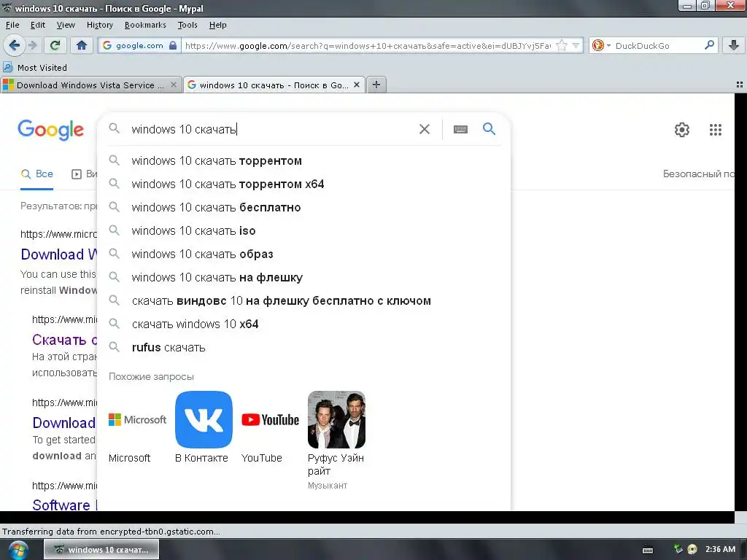The width and height of the screenshot is (747, 560).
Task: Select suggestion 'windows 10 скачать торрентом'
Action: pos(304,161)
